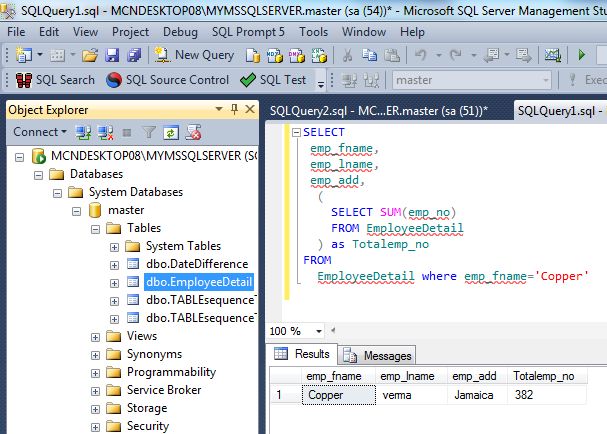Click the Copper cell in results grid

coord(338,395)
